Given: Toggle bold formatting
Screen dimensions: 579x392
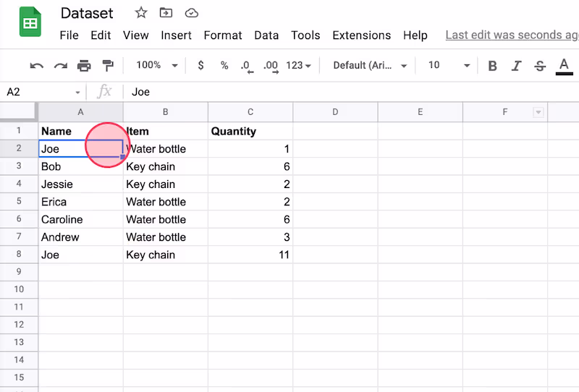Looking at the screenshot, I should pyautogui.click(x=492, y=66).
